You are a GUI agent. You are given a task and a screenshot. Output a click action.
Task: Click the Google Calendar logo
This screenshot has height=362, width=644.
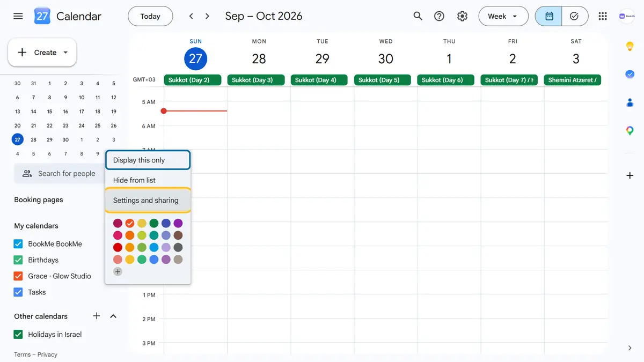(42, 16)
